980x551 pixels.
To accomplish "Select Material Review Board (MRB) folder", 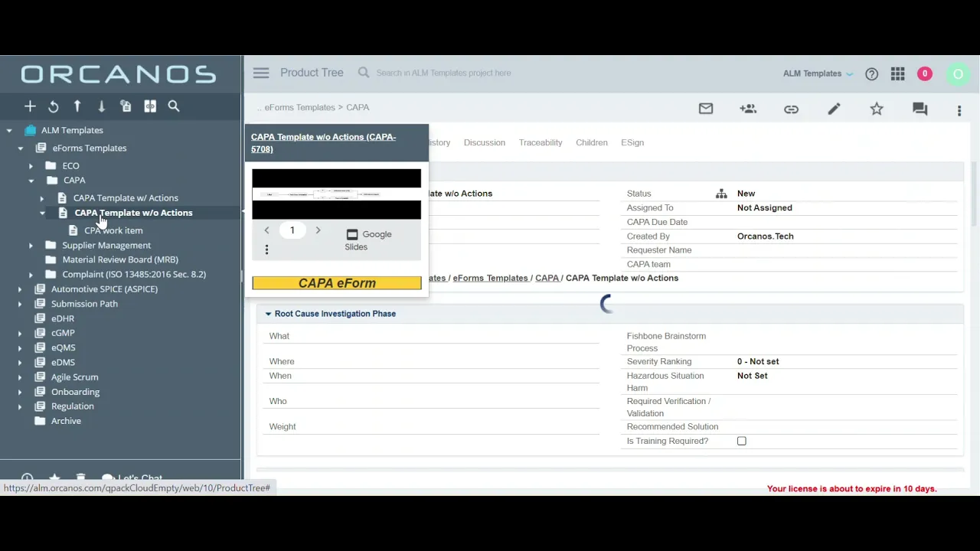I will click(x=120, y=259).
